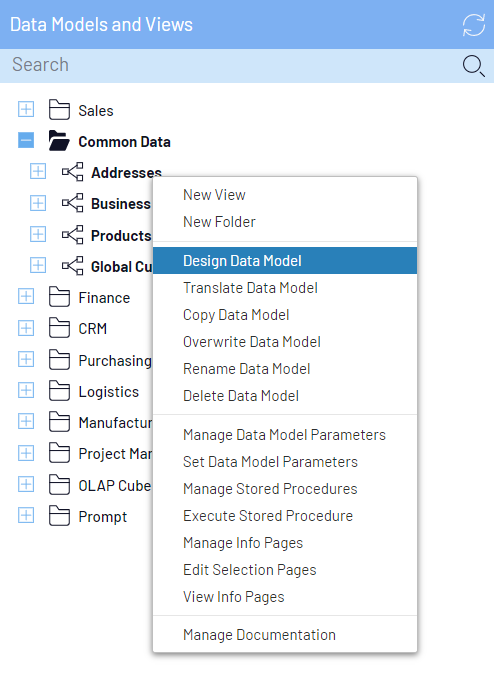Image resolution: width=494 pixels, height=676 pixels.
Task: Expand the Global Cu data model node
Action: click(38, 265)
